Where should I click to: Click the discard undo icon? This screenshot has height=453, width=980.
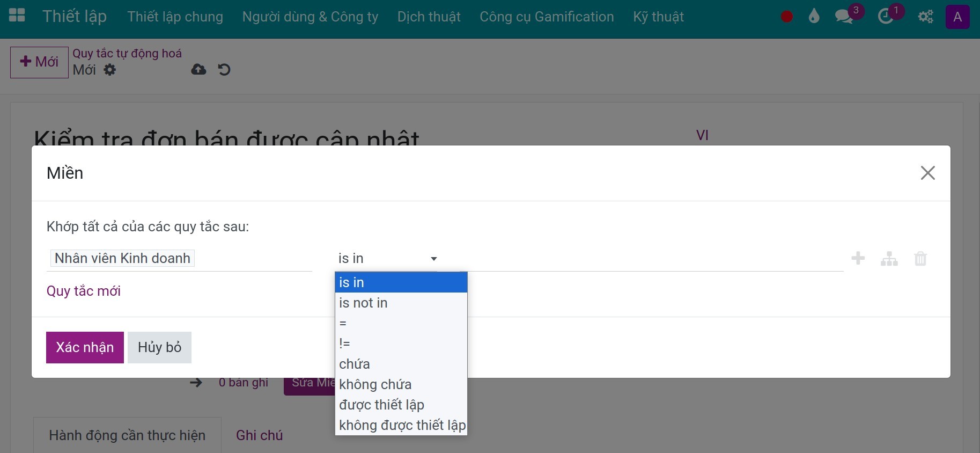[x=224, y=70]
